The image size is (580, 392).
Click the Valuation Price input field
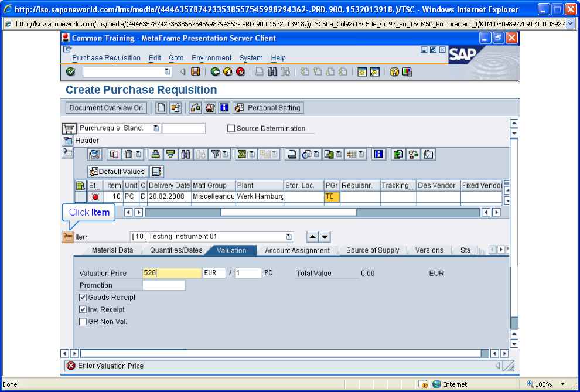pos(172,273)
